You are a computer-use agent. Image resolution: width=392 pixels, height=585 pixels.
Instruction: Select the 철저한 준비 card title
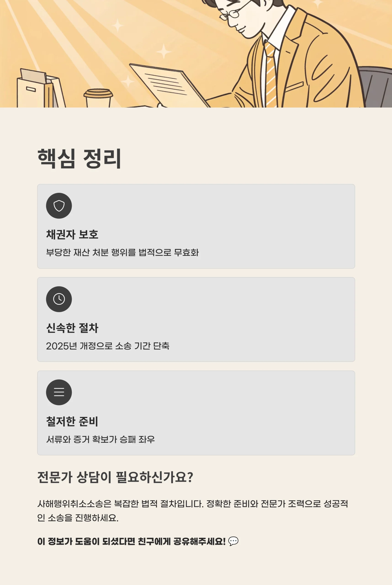[72, 421]
